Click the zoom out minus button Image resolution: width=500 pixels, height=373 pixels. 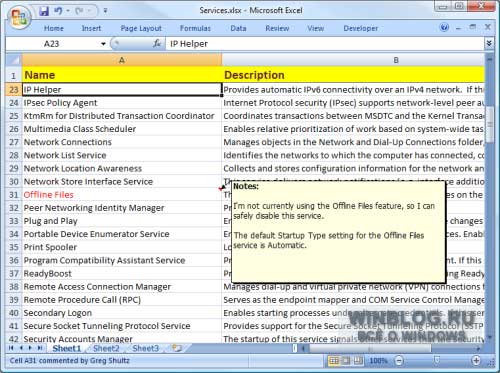click(399, 361)
